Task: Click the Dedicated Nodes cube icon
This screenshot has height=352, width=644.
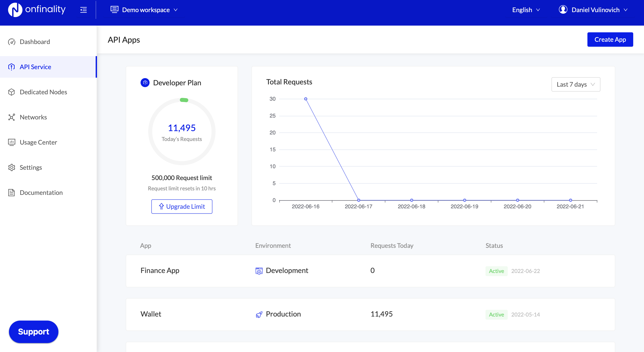Action: click(x=11, y=92)
